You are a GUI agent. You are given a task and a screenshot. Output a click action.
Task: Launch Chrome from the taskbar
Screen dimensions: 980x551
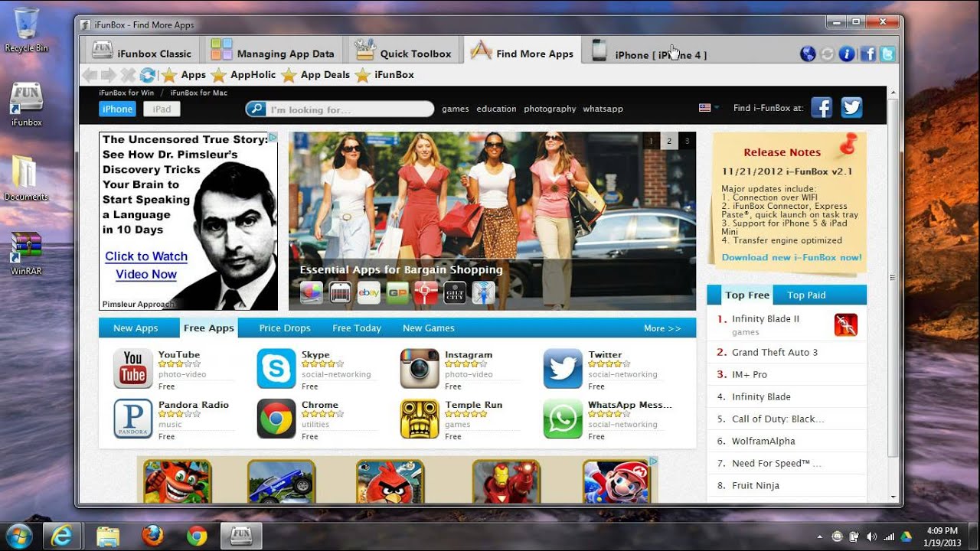point(198,535)
